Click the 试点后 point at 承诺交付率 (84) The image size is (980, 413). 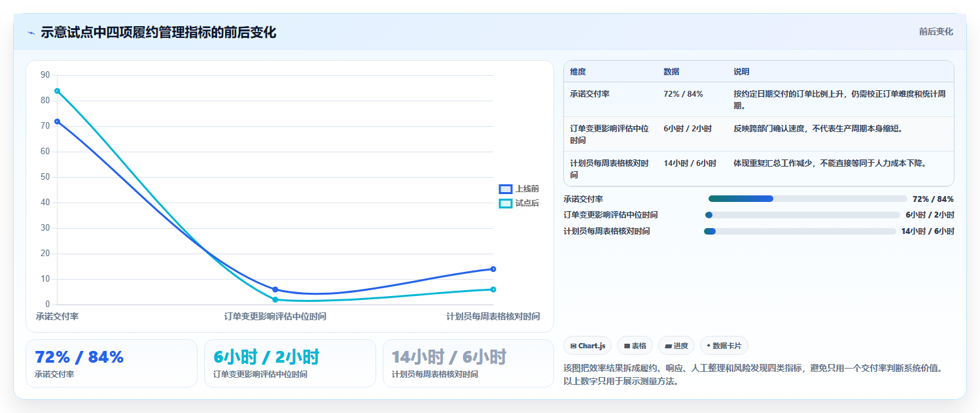pos(58,91)
